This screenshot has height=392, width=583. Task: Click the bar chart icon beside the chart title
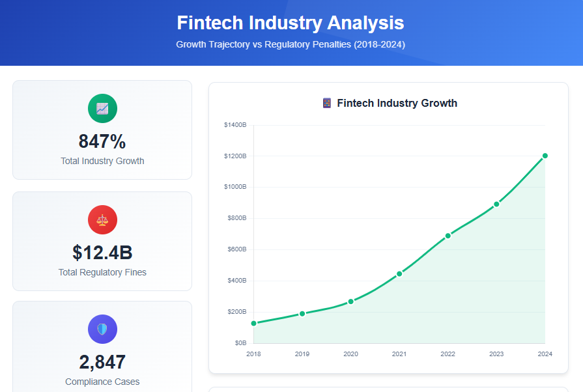[x=326, y=103]
